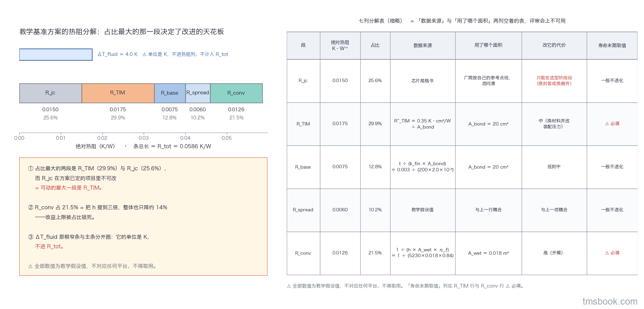Select the 'R_base' row label in the table
Image resolution: width=644 pixels, height=309 pixels.
[x=303, y=167]
